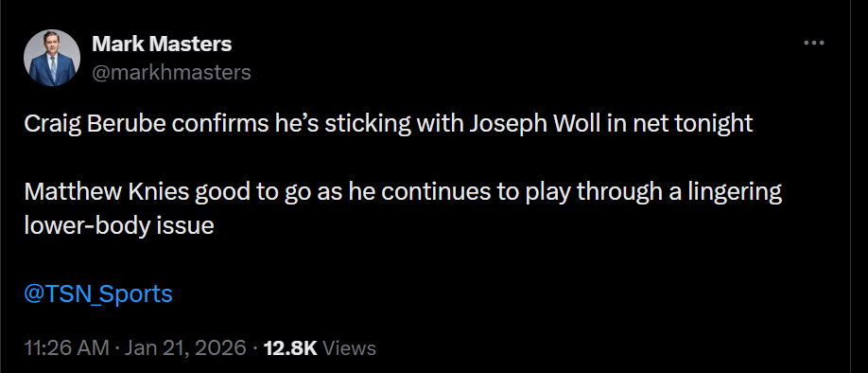Viewport: 868px width, 373px height.
Task: Click the Views label beside the count
Action: click(x=349, y=348)
